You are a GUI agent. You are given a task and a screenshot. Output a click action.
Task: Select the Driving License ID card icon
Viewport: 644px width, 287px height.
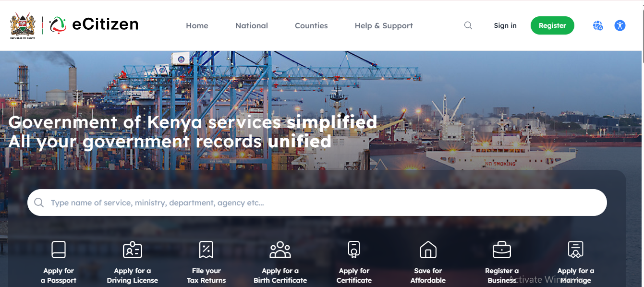point(133,250)
